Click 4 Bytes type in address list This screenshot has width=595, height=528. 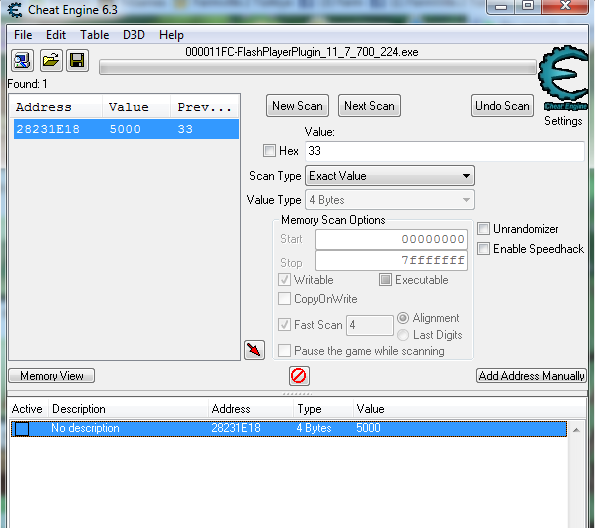click(314, 428)
